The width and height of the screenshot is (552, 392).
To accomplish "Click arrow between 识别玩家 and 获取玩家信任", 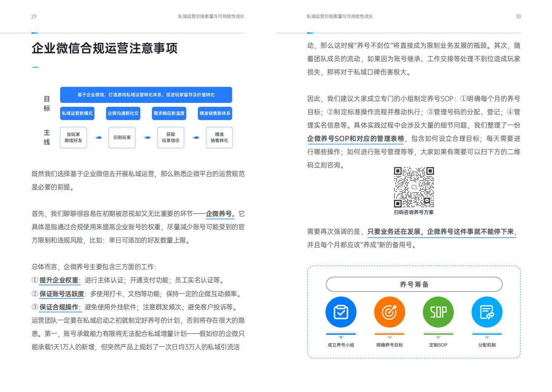I will tap(147, 137).
